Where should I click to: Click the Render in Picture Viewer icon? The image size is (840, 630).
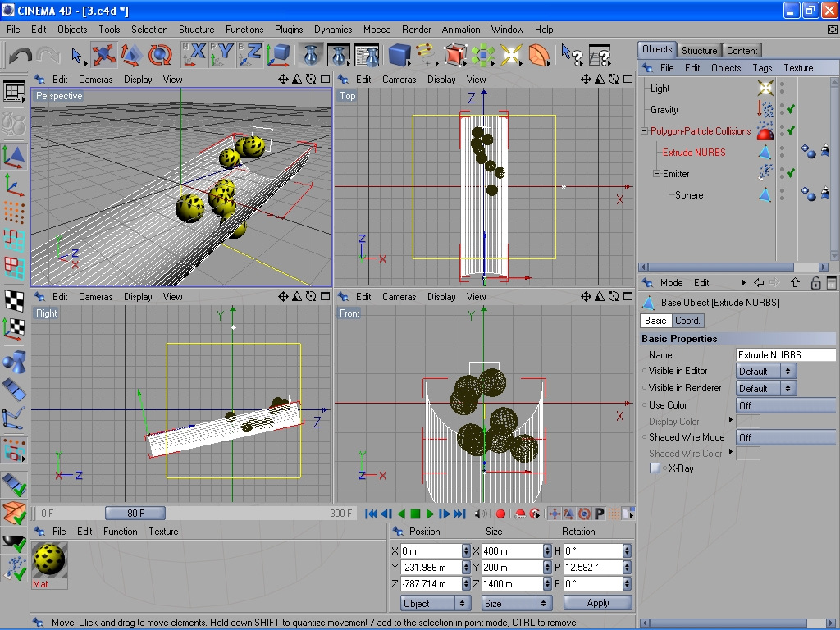339,55
